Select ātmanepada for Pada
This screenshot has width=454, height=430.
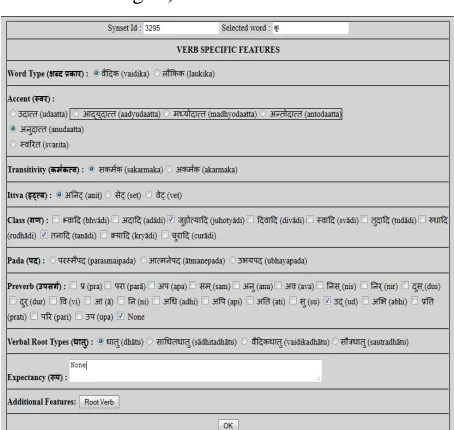(x=143, y=260)
